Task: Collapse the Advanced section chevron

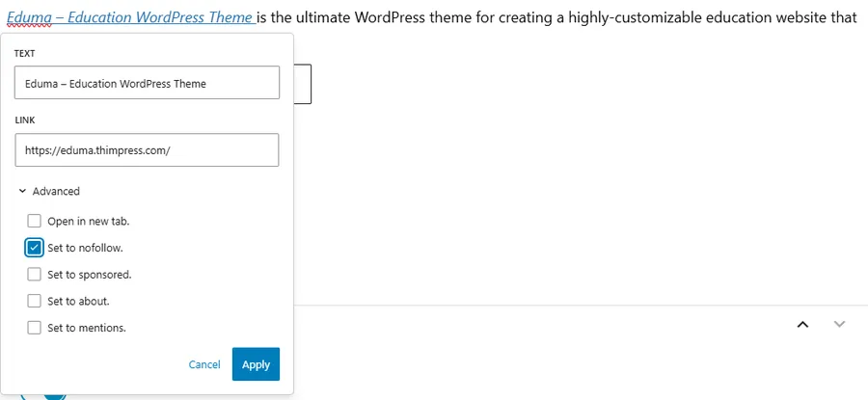Action: (22, 192)
